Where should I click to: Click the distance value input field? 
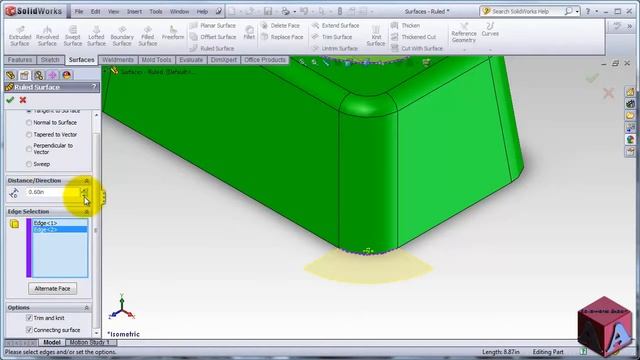coord(53,192)
